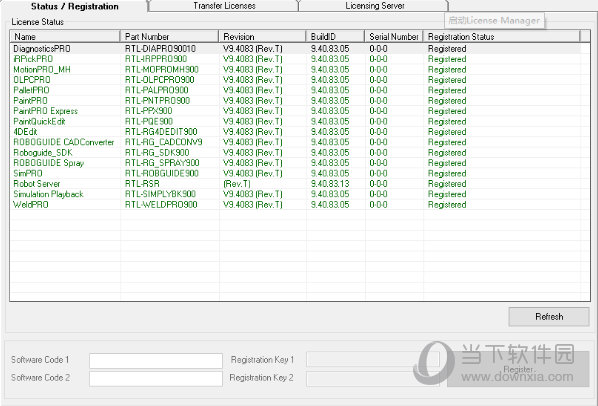The height and width of the screenshot is (406, 598).
Task: Click part number RTL-RSR
Action: point(142,184)
